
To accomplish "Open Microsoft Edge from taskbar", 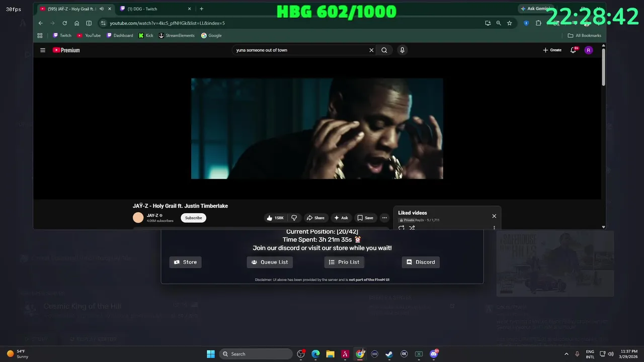I will pos(315,354).
